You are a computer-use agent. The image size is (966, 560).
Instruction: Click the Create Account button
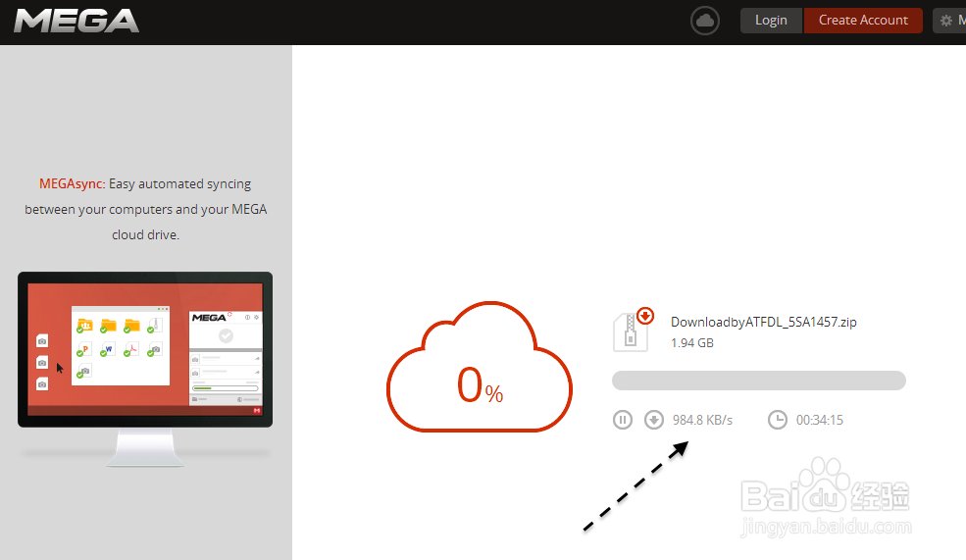[x=863, y=21]
